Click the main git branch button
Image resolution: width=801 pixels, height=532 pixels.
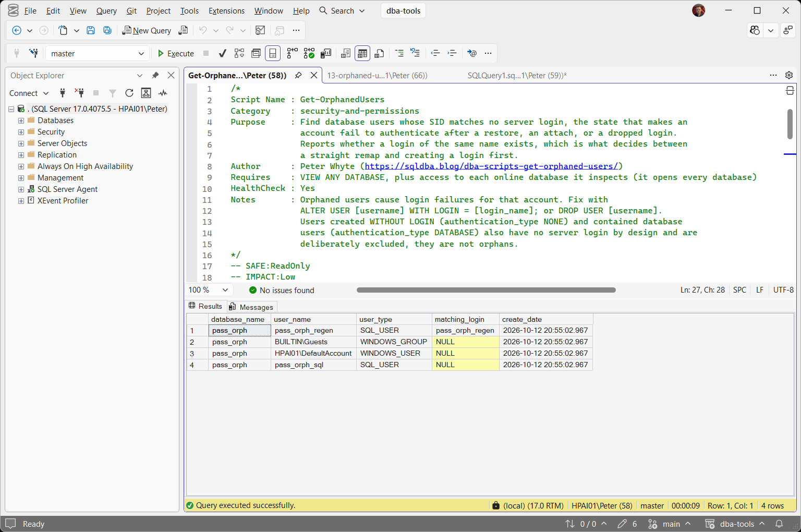pos(670,524)
